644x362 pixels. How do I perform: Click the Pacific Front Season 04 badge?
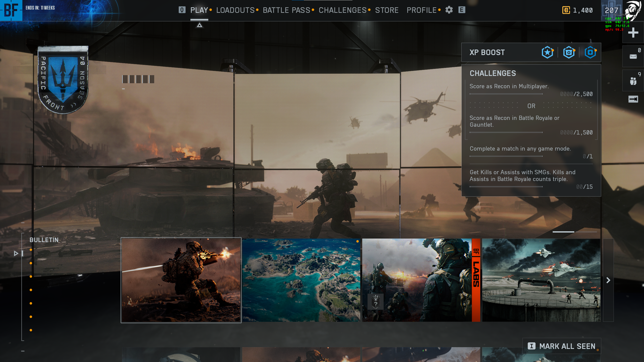click(x=63, y=80)
